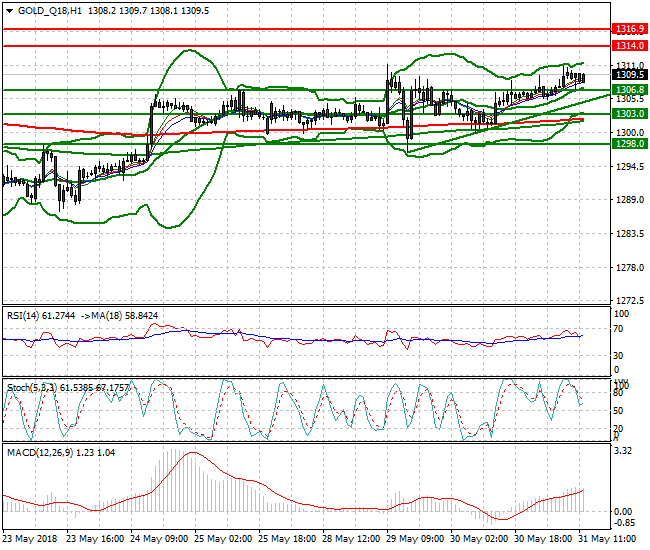Click the RSI scale value 70

click(618, 329)
